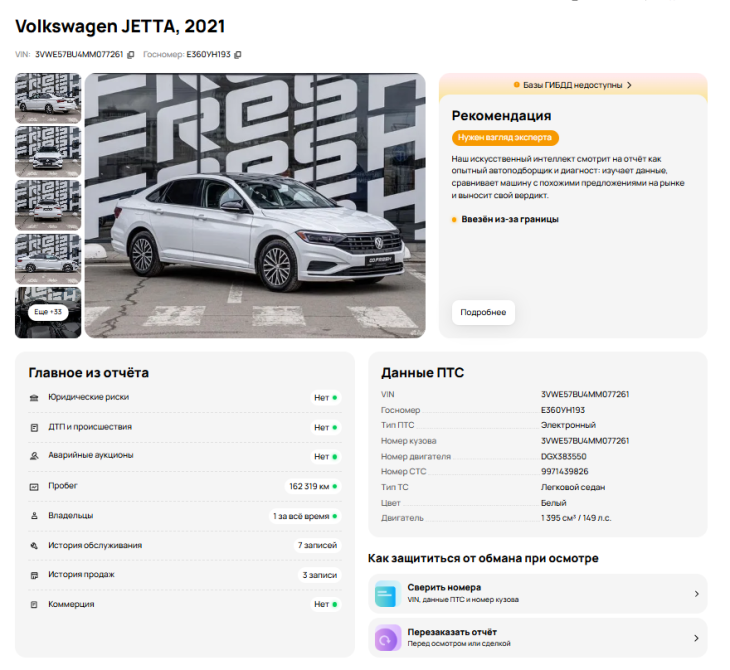Click the СТС number 9971439826
This screenshot has width=730, height=670.
(564, 472)
